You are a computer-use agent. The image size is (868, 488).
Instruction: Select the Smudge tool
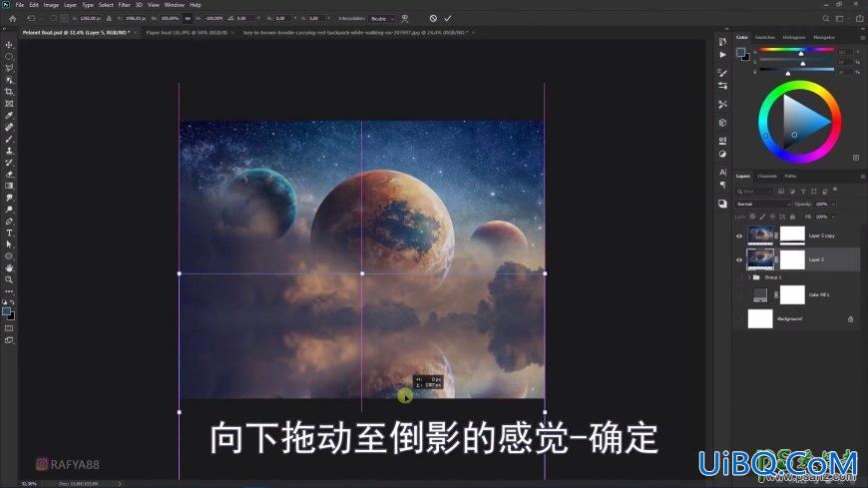[9, 198]
